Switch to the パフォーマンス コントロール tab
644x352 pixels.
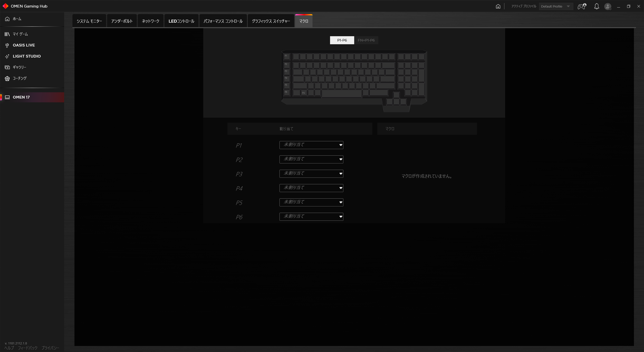point(223,21)
